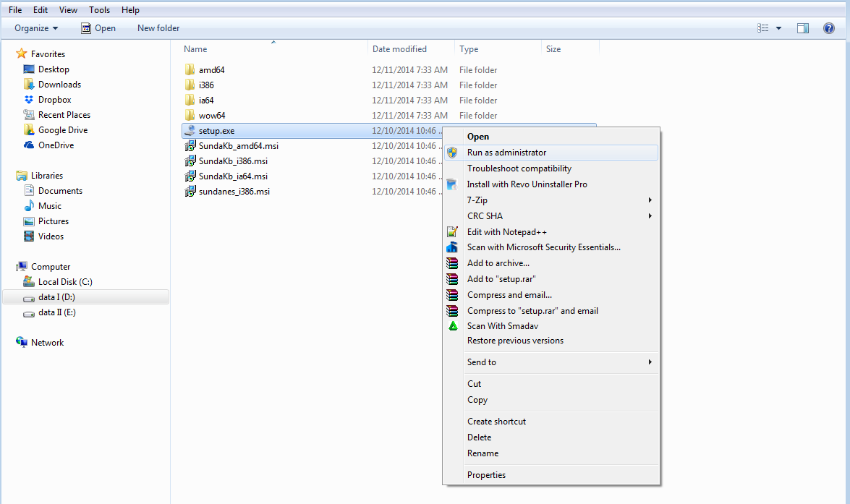Select Properties in the context menu
This screenshot has height=504, width=850.
tap(486, 475)
